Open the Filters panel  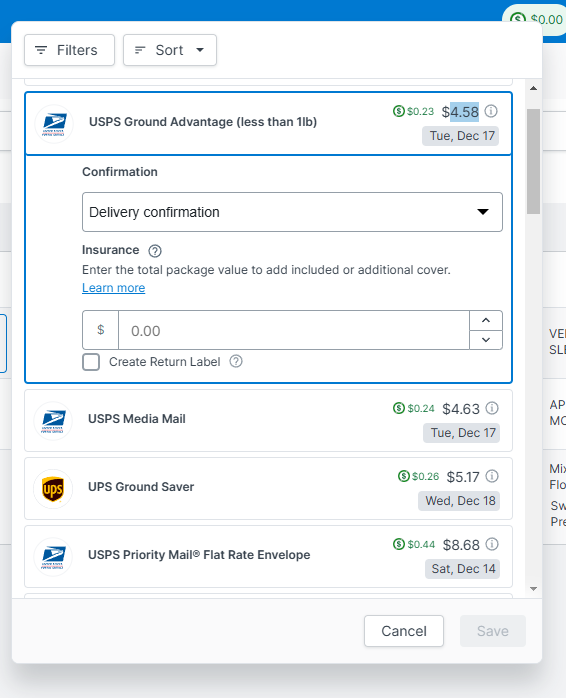tap(69, 50)
